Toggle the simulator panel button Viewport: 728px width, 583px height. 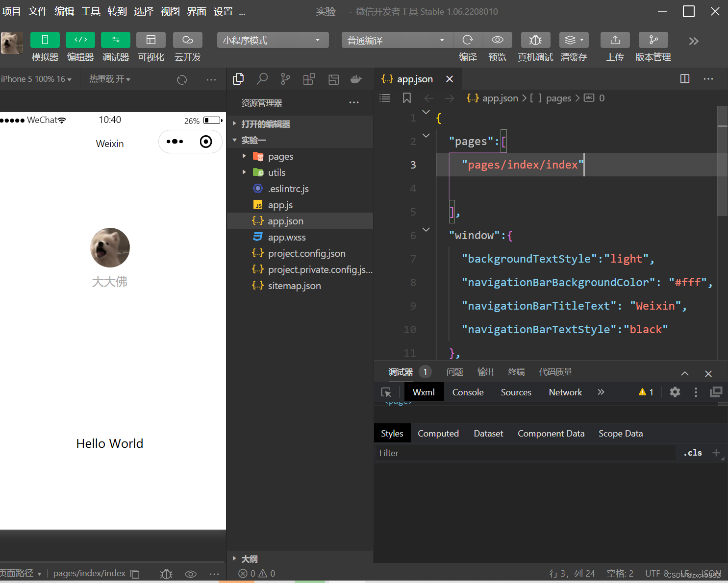pos(45,40)
